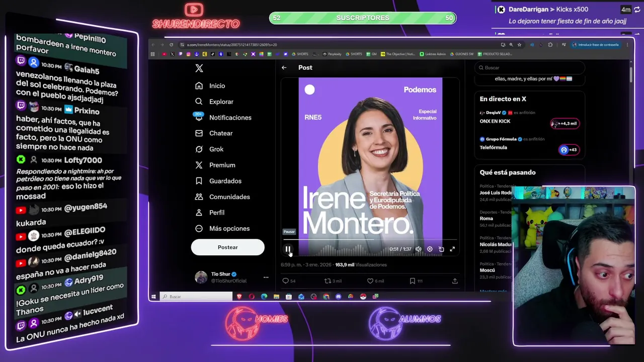Click the Chrome icon in the taskbar
644x362 pixels.
tap(326, 297)
